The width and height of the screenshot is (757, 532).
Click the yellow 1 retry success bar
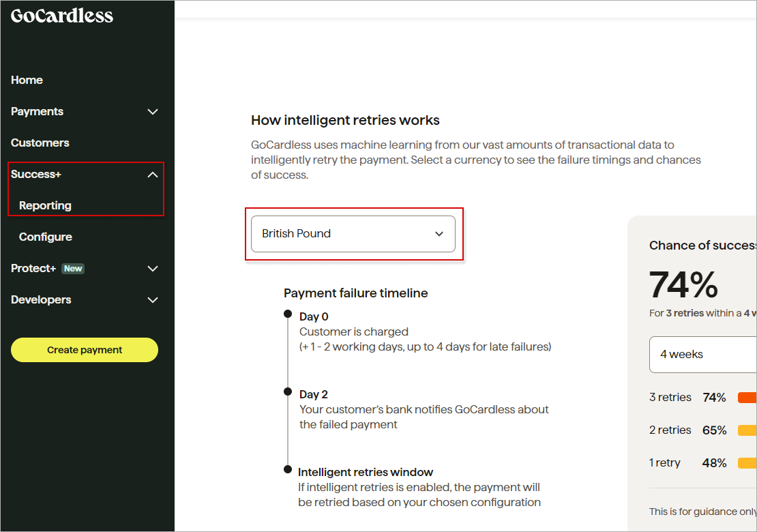[747, 463]
